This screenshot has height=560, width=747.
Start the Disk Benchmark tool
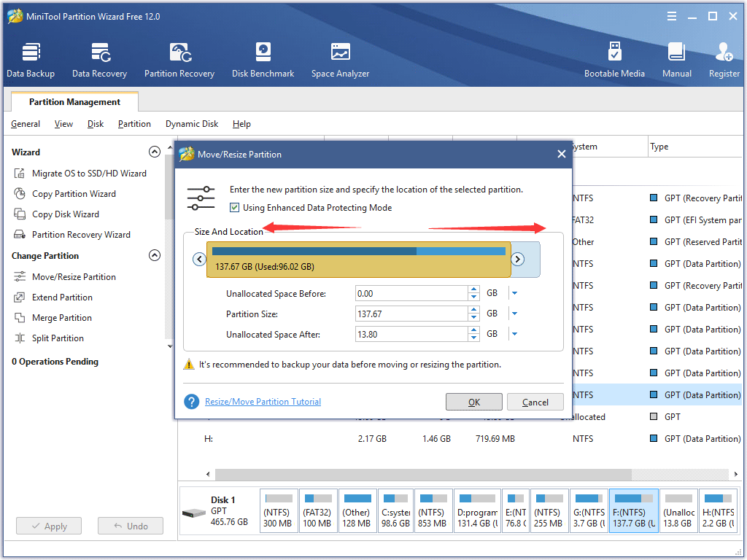pos(263,58)
